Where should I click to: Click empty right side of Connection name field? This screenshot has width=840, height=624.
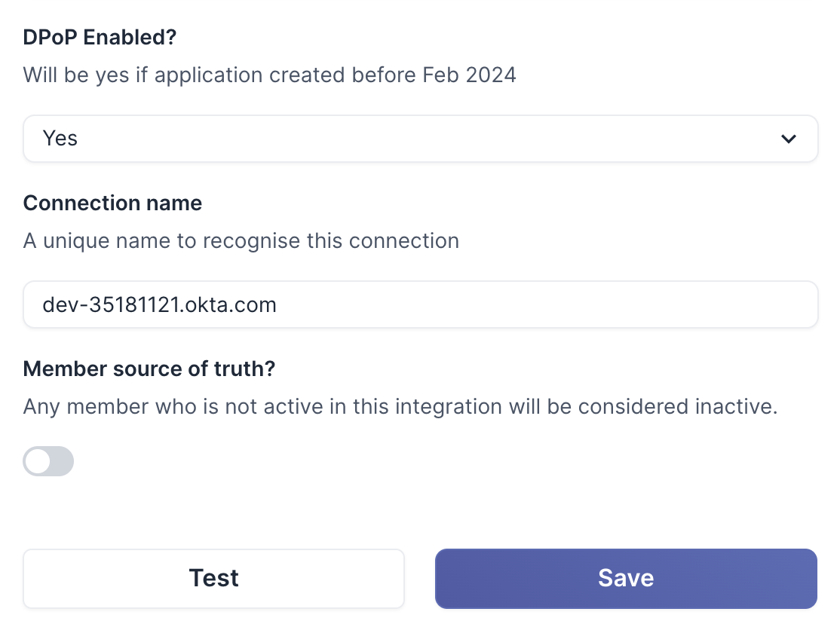point(603,304)
